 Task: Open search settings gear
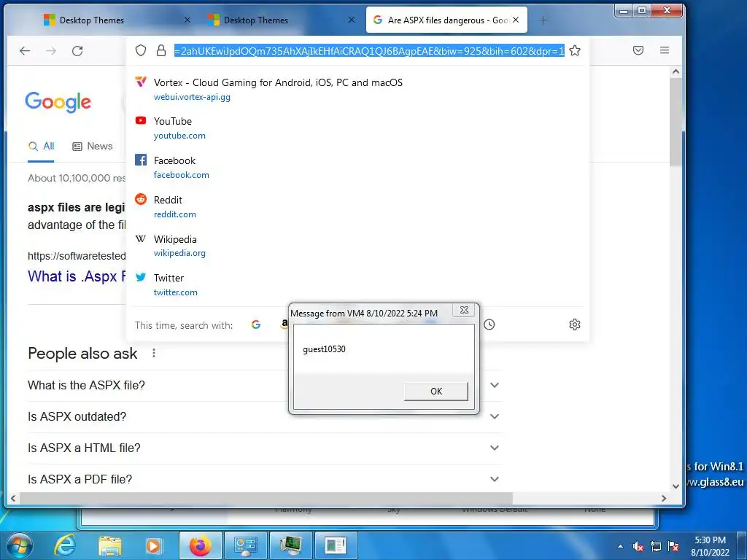point(575,324)
